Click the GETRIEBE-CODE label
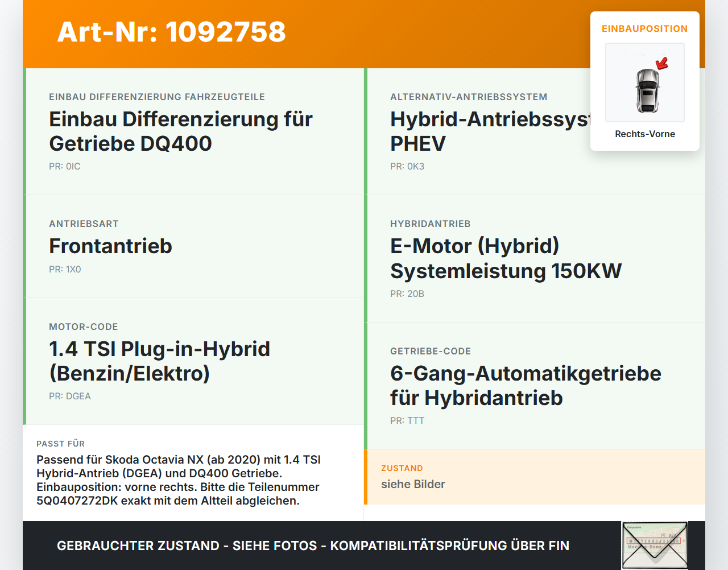The width and height of the screenshot is (728, 570). pos(431,351)
